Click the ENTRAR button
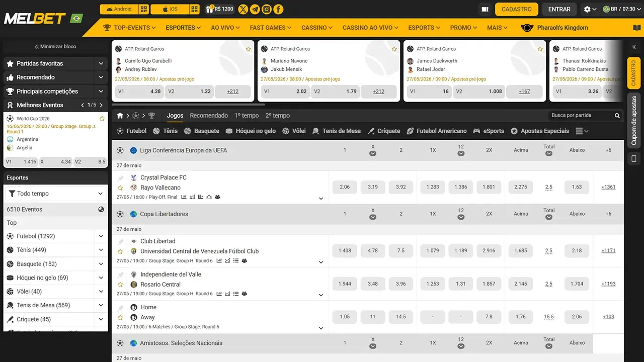 pos(559,9)
